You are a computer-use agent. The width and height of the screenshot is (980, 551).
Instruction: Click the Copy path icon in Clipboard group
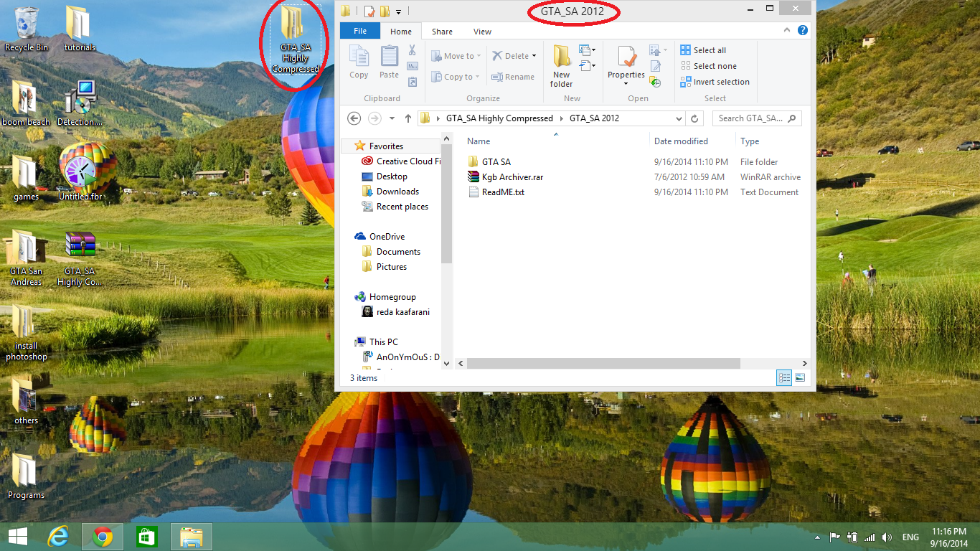(x=412, y=66)
